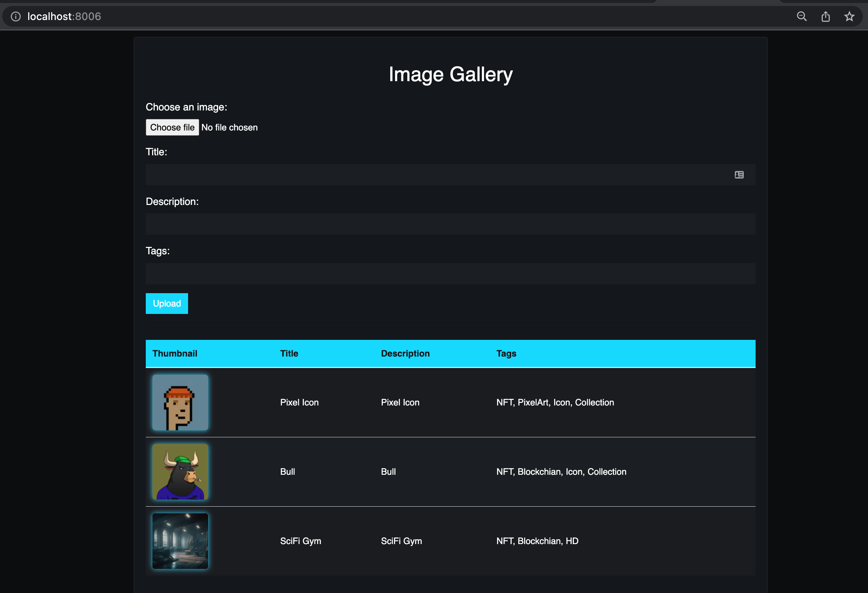Click the SciFi Gym title cell
Viewport: 868px width, 593px height.
[300, 541]
